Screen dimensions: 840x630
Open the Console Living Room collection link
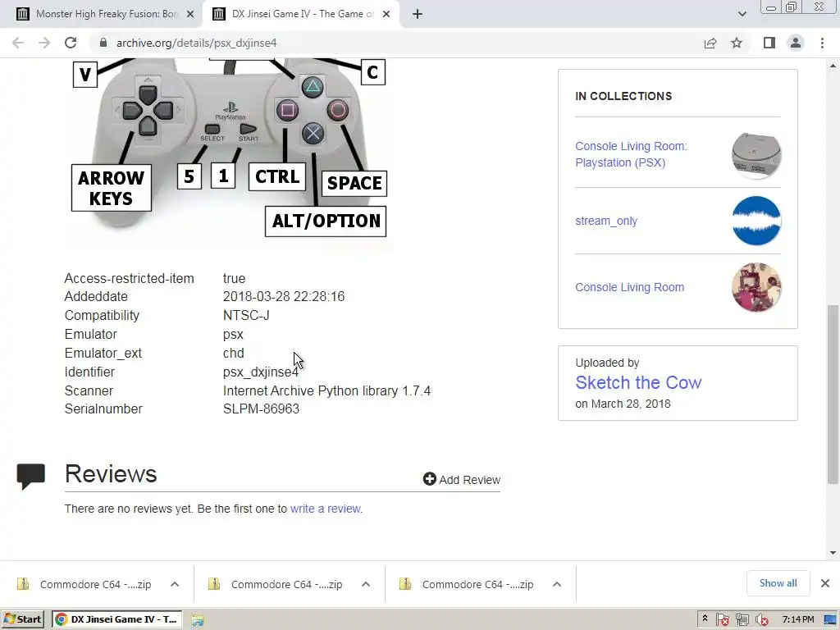click(629, 287)
